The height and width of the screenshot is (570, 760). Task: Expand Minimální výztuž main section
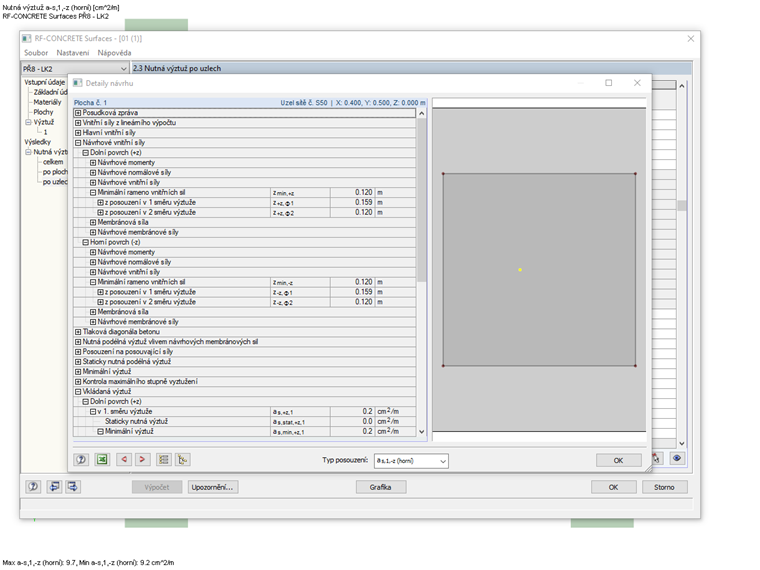pyautogui.click(x=78, y=372)
